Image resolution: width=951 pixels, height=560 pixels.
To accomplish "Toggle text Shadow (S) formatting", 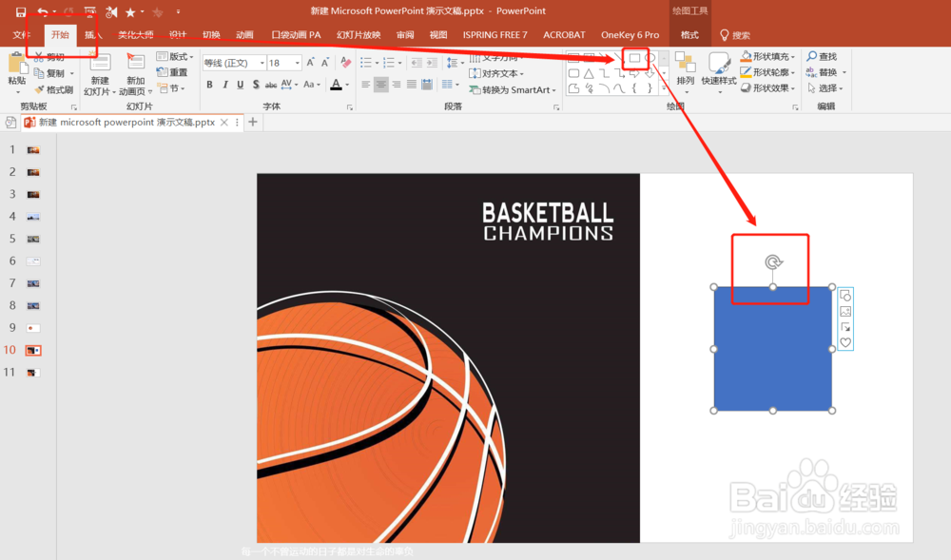I will pos(256,85).
